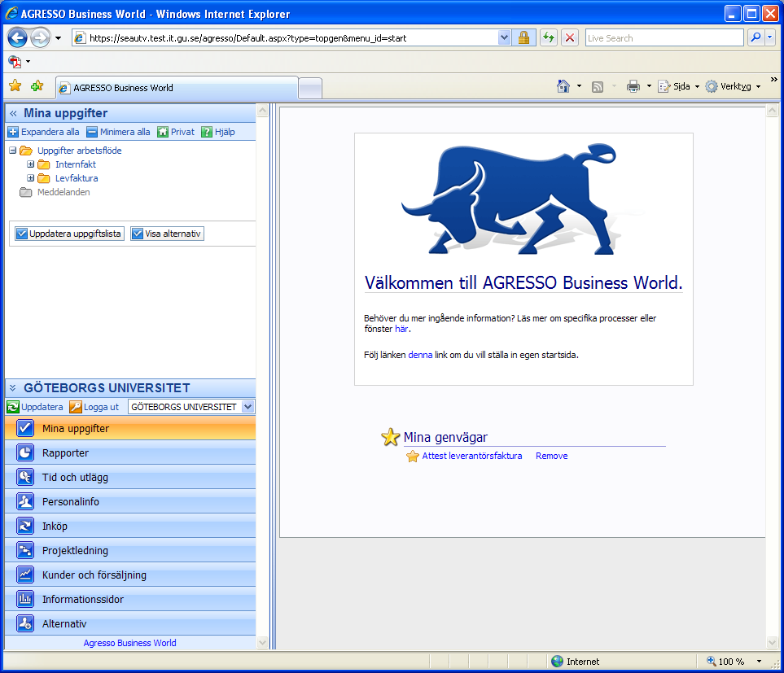Image resolution: width=784 pixels, height=673 pixels.
Task: Click the Tid och utlägg clock icon
Action: pyautogui.click(x=25, y=477)
